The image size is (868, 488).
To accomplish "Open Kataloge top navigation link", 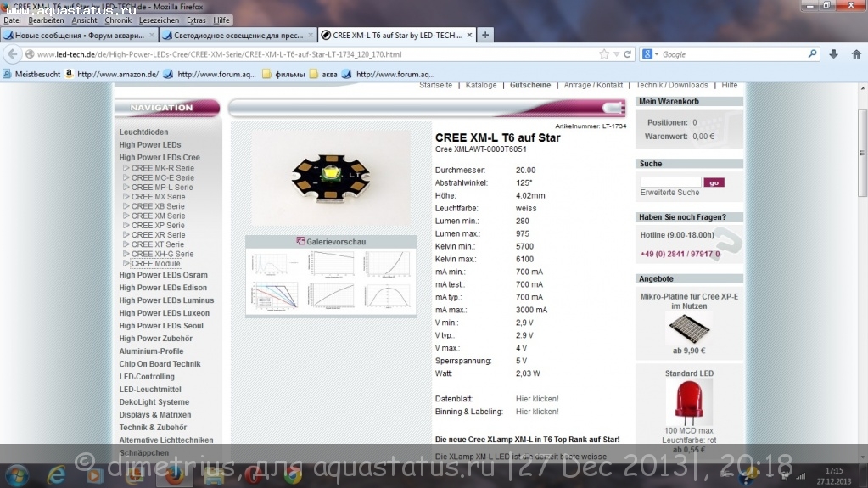I will pos(481,86).
